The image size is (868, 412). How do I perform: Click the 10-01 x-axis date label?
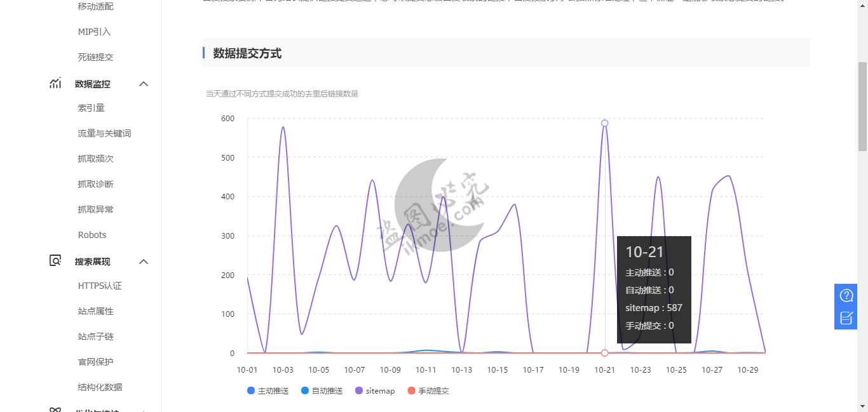pos(247,370)
